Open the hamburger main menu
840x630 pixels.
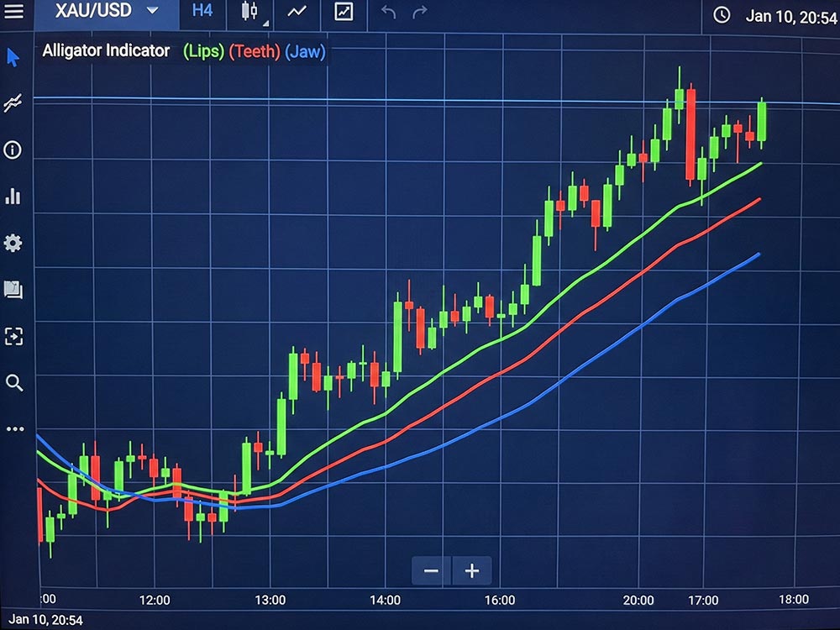(13, 12)
